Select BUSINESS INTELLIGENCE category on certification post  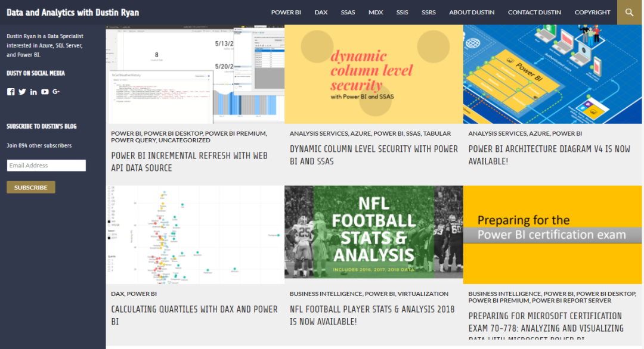[x=505, y=294]
